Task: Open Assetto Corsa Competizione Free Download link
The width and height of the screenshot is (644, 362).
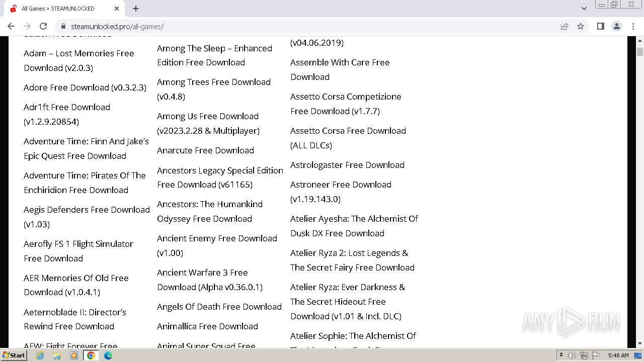Action: 346,104
